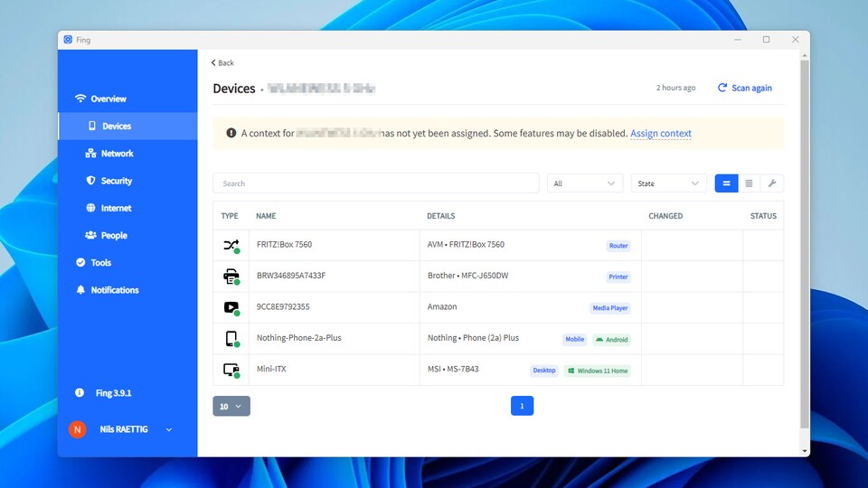Click the phone icon for Nothing-Phone-2a-Plus

point(231,338)
